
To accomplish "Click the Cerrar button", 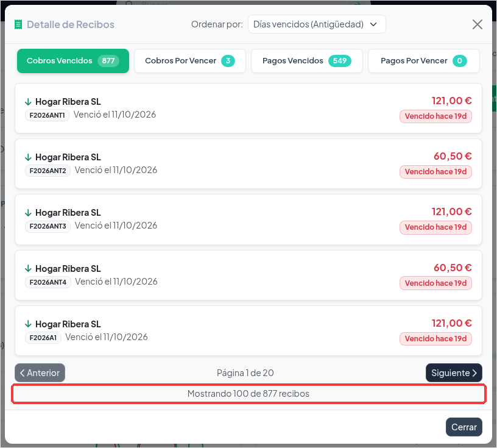I will click(x=464, y=427).
